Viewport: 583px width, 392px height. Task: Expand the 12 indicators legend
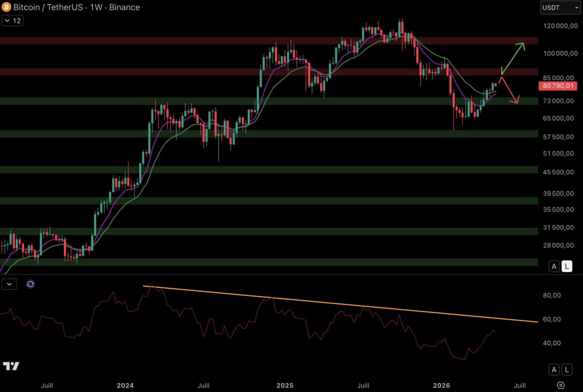[x=13, y=21]
